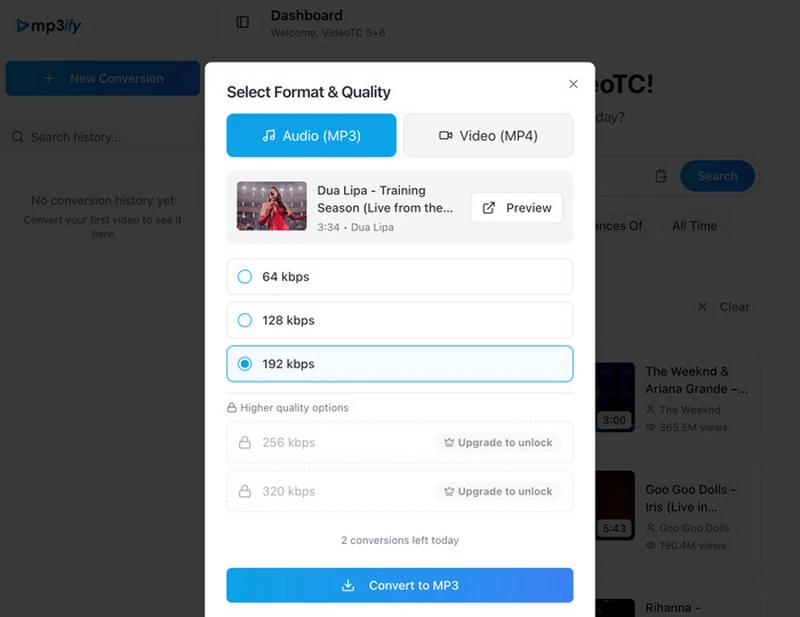This screenshot has height=617, width=800.
Task: Click the Dashboard heading
Action: [x=307, y=15]
